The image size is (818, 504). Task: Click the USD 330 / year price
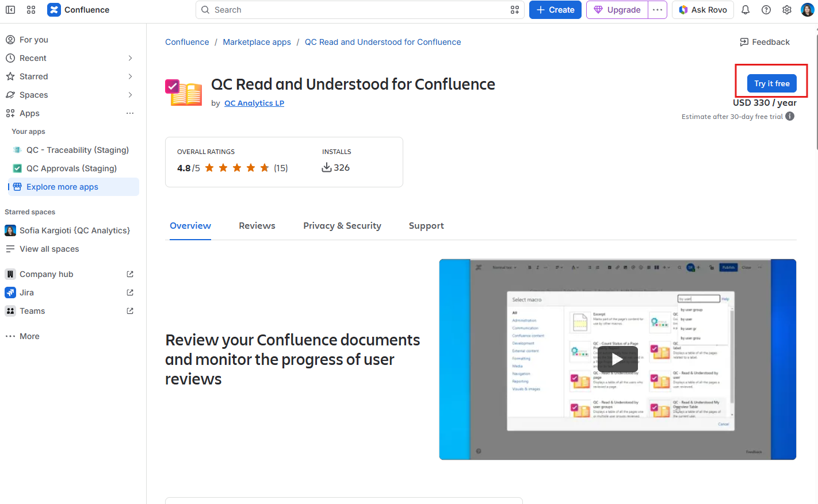tap(765, 102)
